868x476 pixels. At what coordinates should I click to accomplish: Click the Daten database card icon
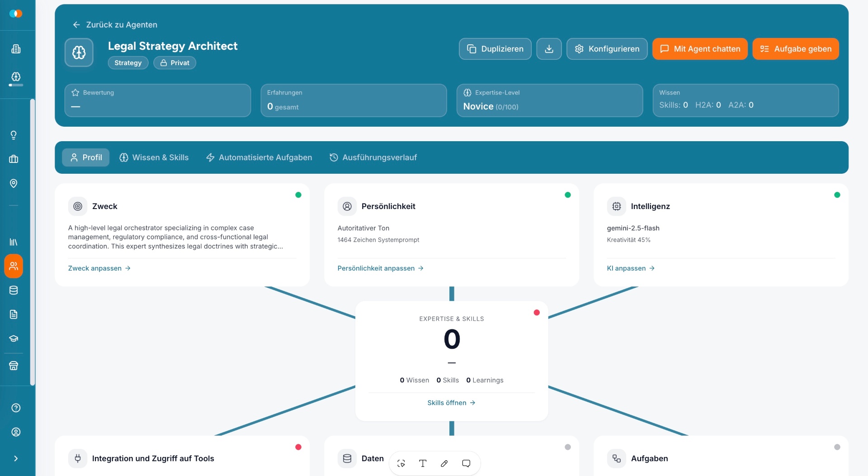347,458
